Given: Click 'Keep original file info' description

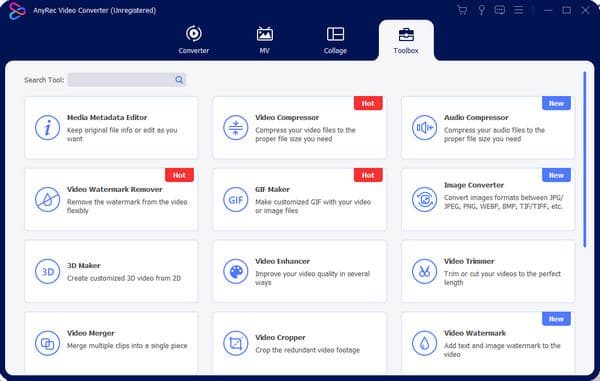Looking at the screenshot, I should coord(122,134).
